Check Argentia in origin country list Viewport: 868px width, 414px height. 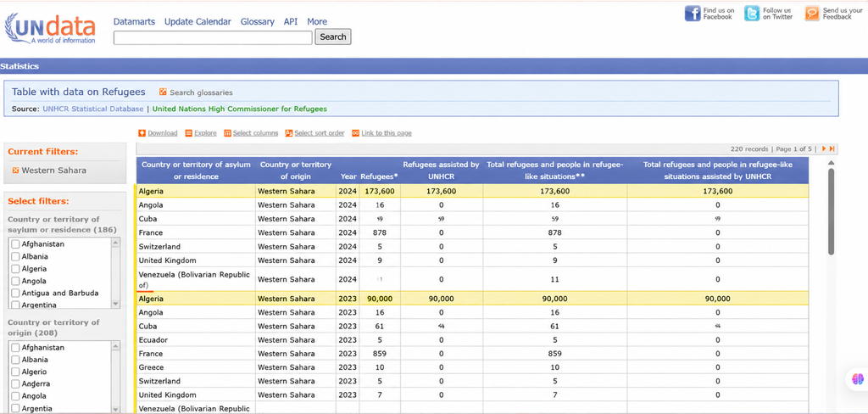coord(15,408)
